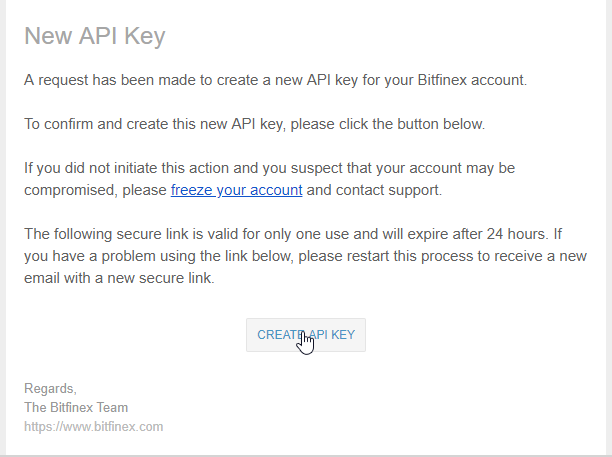The height and width of the screenshot is (457, 612).
Task: Click the 'please click the button below' phrase
Action: point(388,124)
